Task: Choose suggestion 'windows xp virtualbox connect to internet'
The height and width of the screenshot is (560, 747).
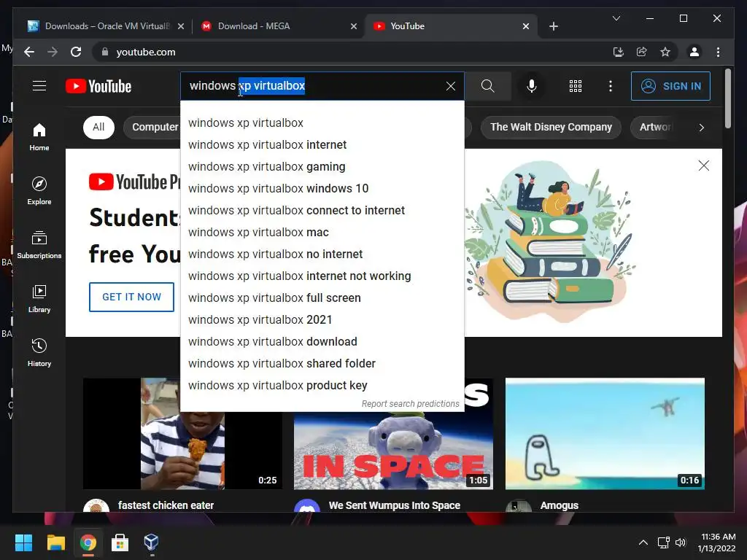Action: [x=322, y=211]
